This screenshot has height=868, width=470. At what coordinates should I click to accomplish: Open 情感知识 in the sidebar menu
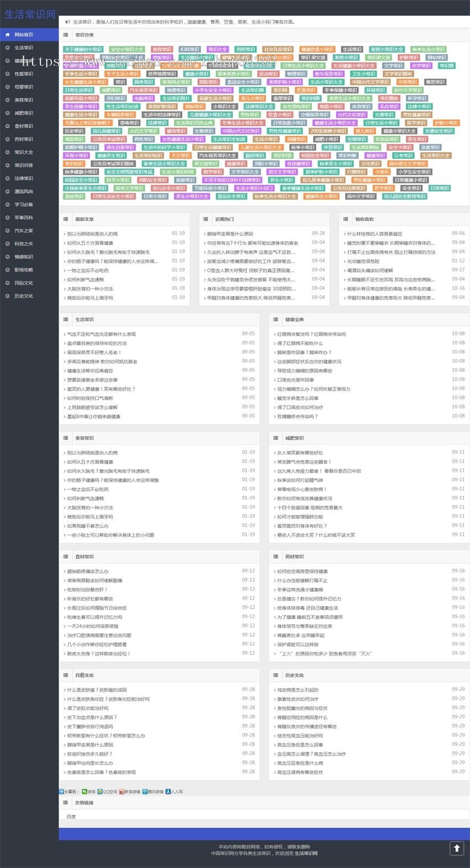tap(24, 257)
